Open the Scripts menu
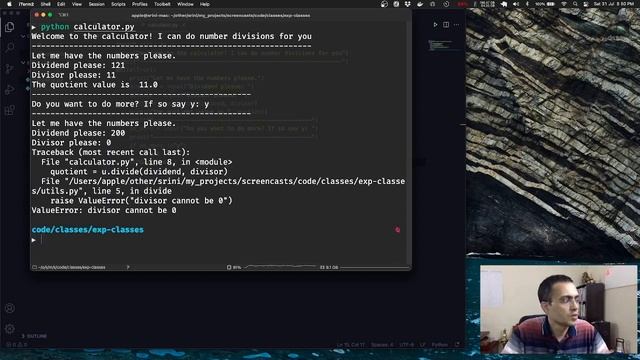 coord(118,4)
